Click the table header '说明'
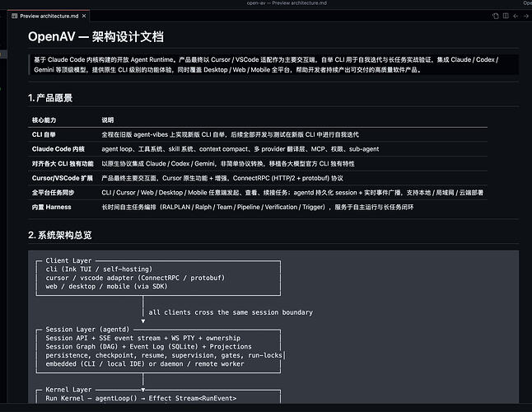Viewport: 532px width, 412px height. (x=108, y=120)
